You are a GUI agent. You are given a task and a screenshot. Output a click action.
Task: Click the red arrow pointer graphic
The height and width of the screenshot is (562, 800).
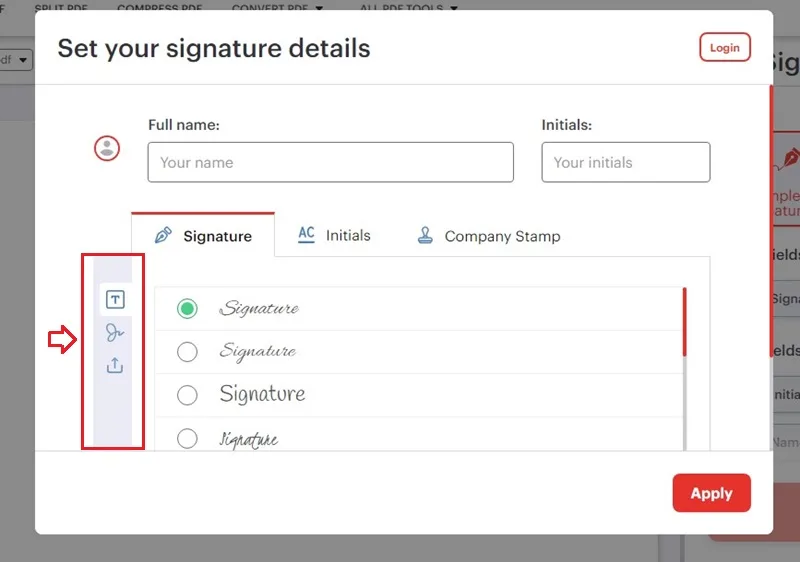pyautogui.click(x=62, y=339)
